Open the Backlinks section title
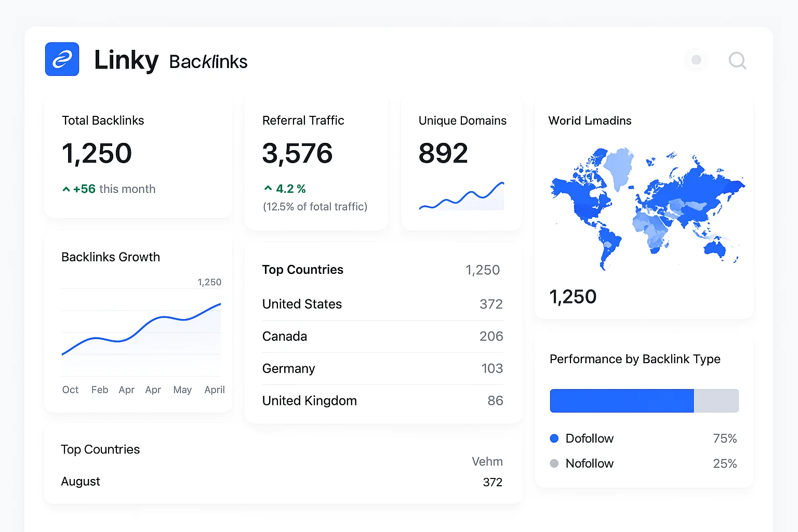The height and width of the screenshot is (532, 798). (x=208, y=62)
